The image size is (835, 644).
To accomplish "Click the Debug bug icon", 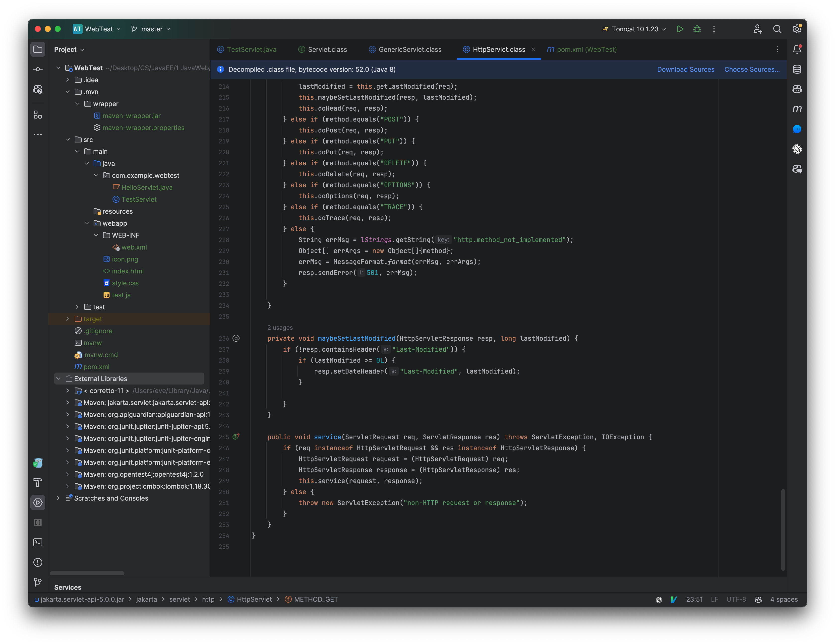I will (697, 29).
